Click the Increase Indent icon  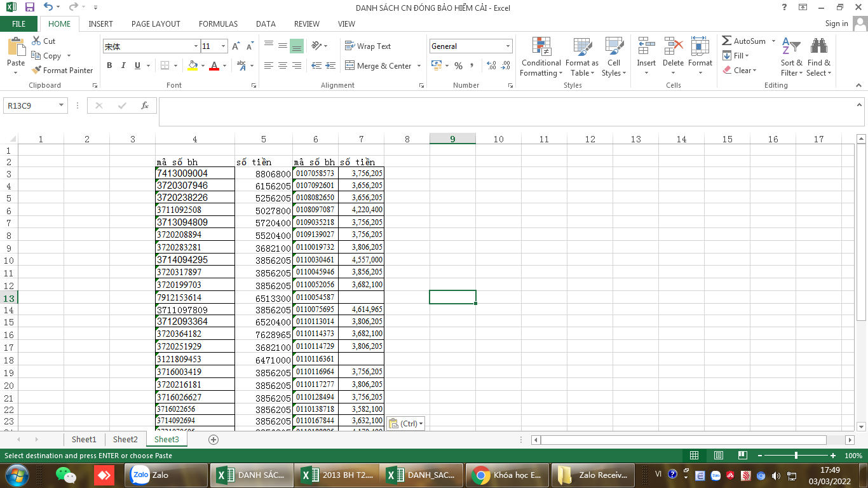click(x=330, y=65)
